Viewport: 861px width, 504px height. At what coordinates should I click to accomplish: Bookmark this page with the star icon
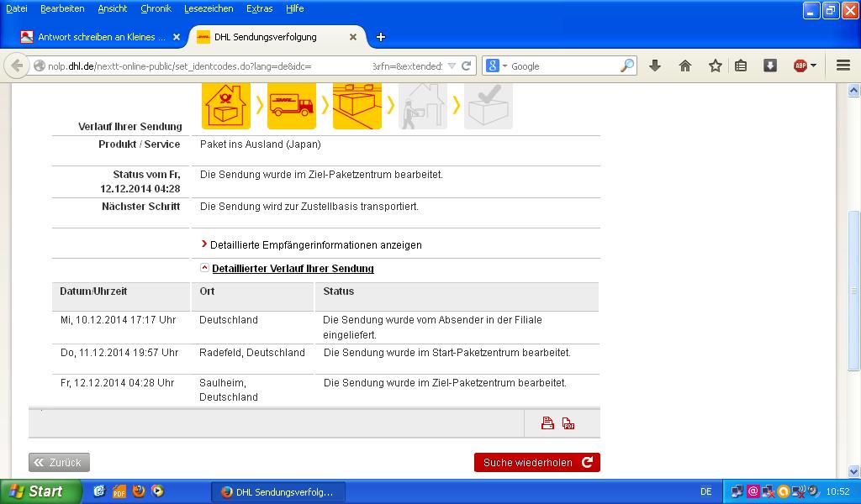(715, 66)
